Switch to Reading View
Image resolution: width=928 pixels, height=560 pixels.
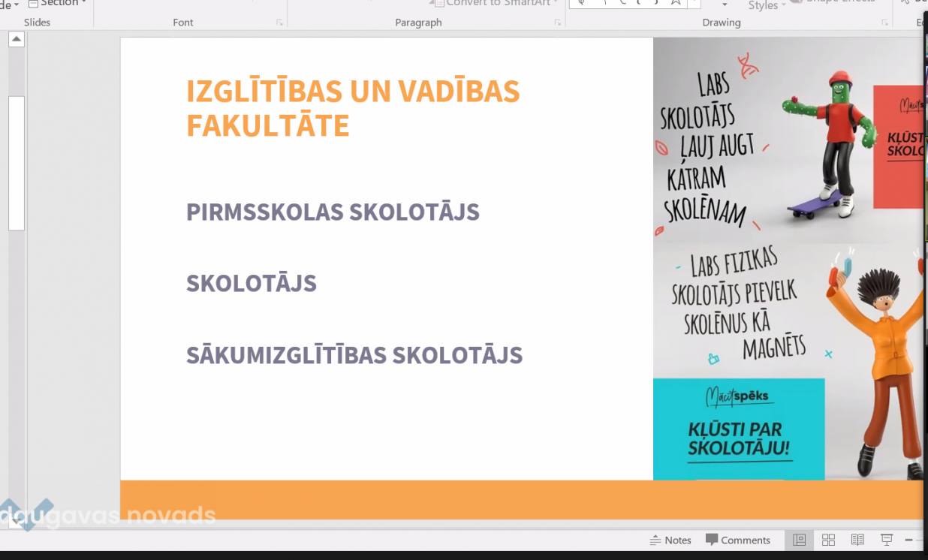point(857,540)
